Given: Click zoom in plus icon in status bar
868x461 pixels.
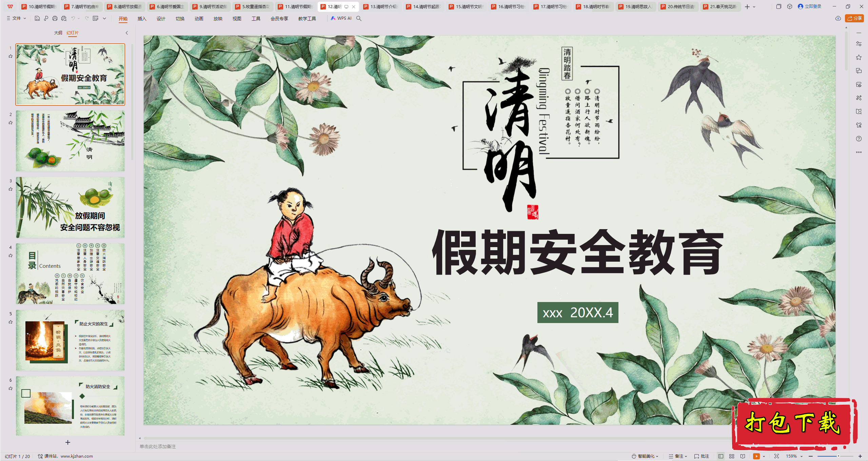Looking at the screenshot, I should pos(860,456).
